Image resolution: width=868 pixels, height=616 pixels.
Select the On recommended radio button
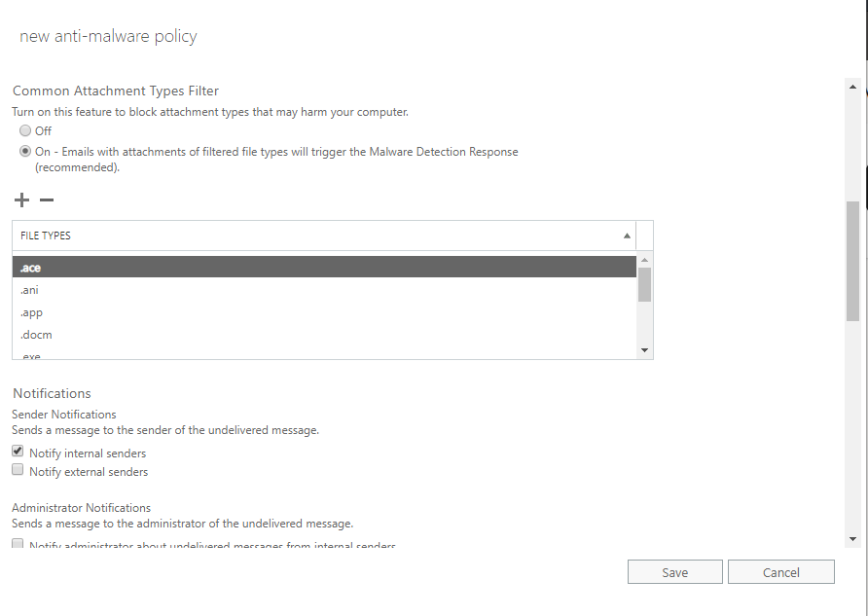[23, 150]
